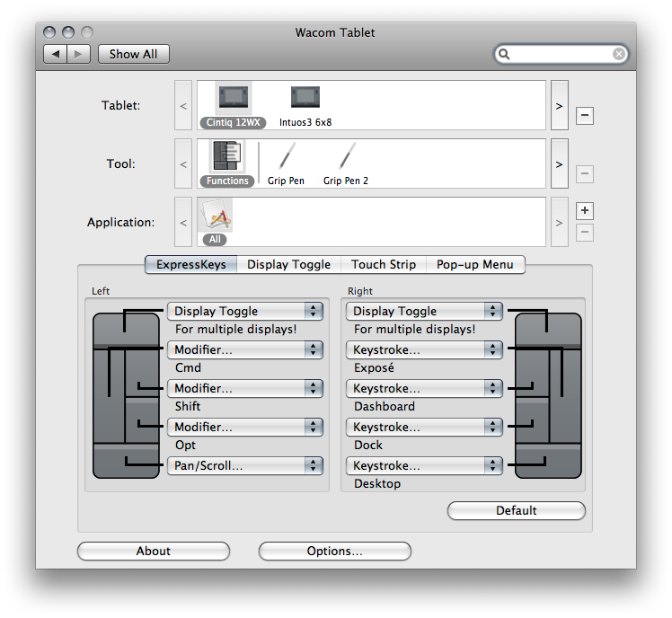Switch to the ExpressKeys tab

tap(190, 264)
